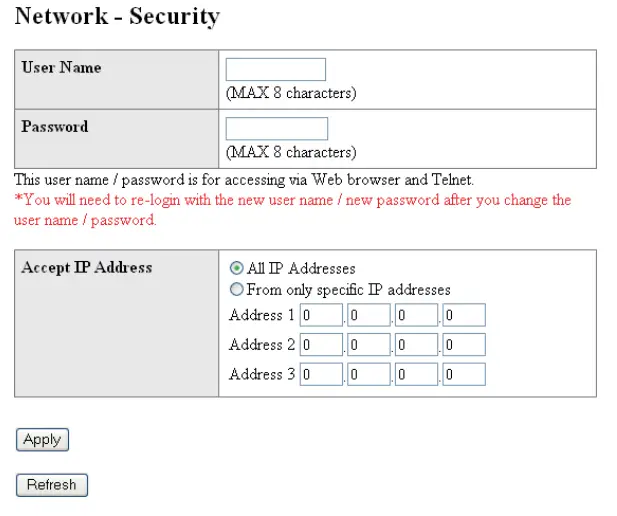Focus Address 2 second octet field
This screenshot has width=617, height=516.
[368, 345]
